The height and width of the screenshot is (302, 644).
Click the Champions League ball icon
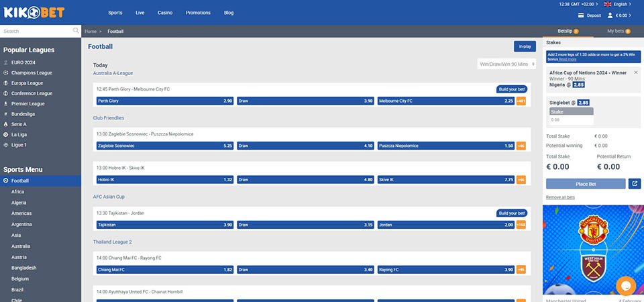pyautogui.click(x=6, y=72)
